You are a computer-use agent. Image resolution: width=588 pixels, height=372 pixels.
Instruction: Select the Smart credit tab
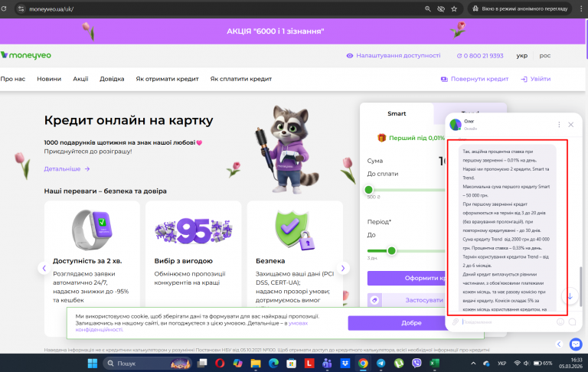coord(397,113)
